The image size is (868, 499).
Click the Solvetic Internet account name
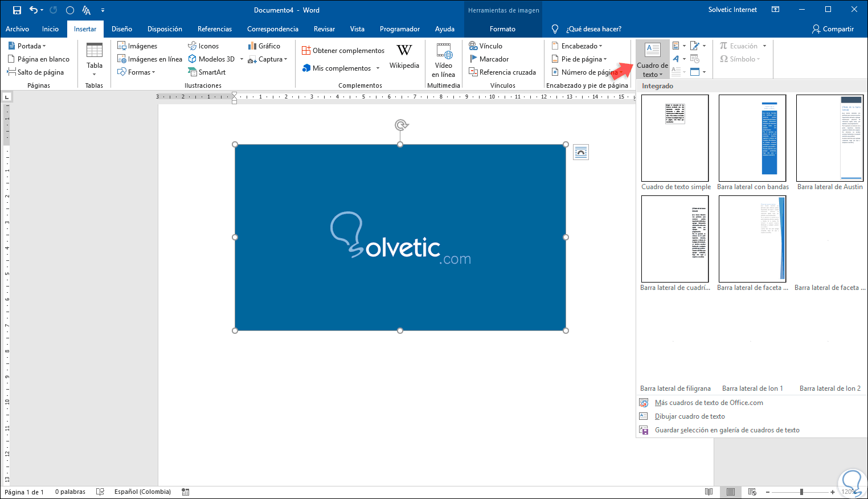tap(732, 10)
